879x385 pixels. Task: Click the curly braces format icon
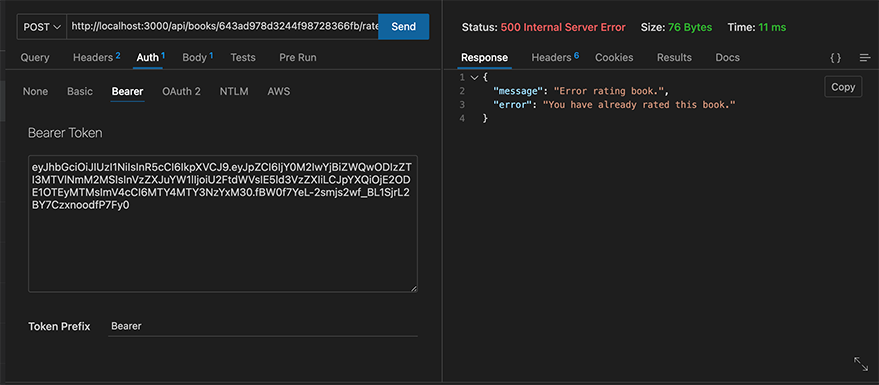[x=835, y=58]
